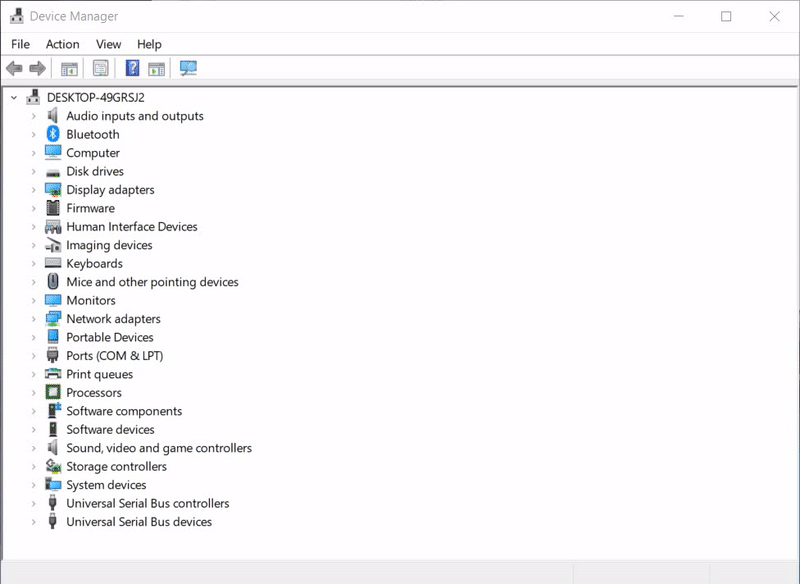Expand the Keyboards node arrow
Viewport: 800px width, 584px height.
tap(34, 264)
